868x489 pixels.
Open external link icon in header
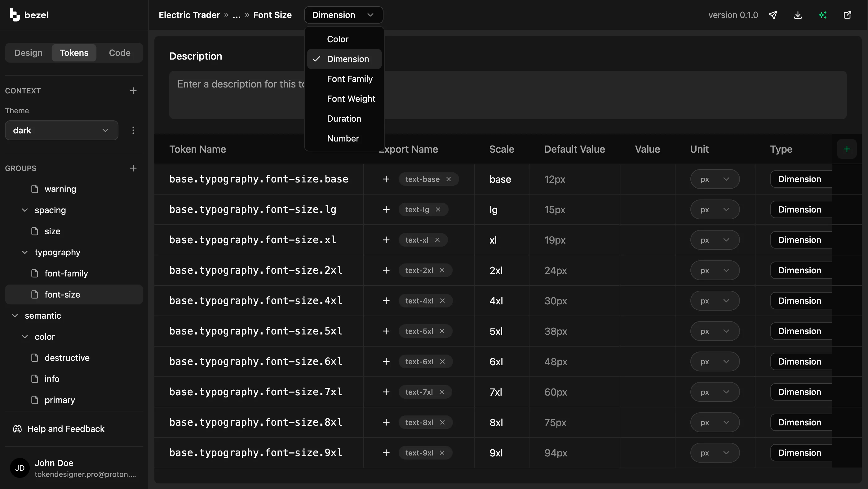[x=847, y=15]
